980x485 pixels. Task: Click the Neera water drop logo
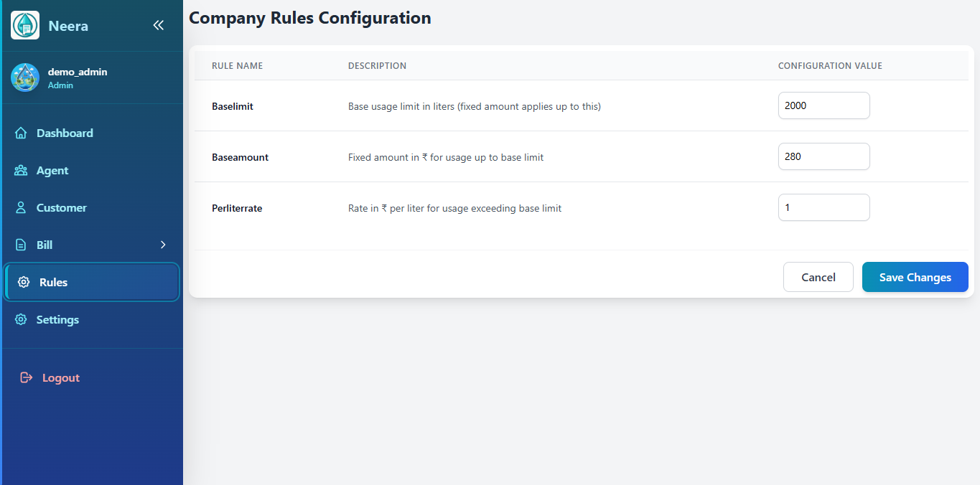coord(25,26)
